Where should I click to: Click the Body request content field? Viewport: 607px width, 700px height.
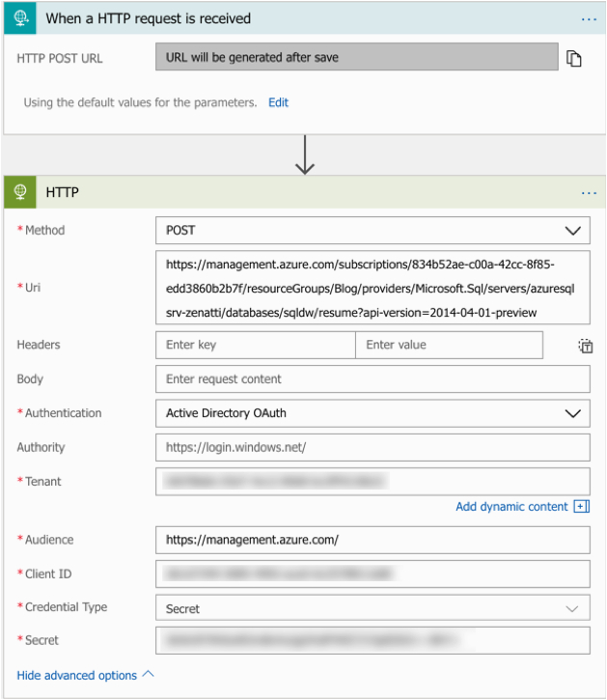[x=372, y=379]
